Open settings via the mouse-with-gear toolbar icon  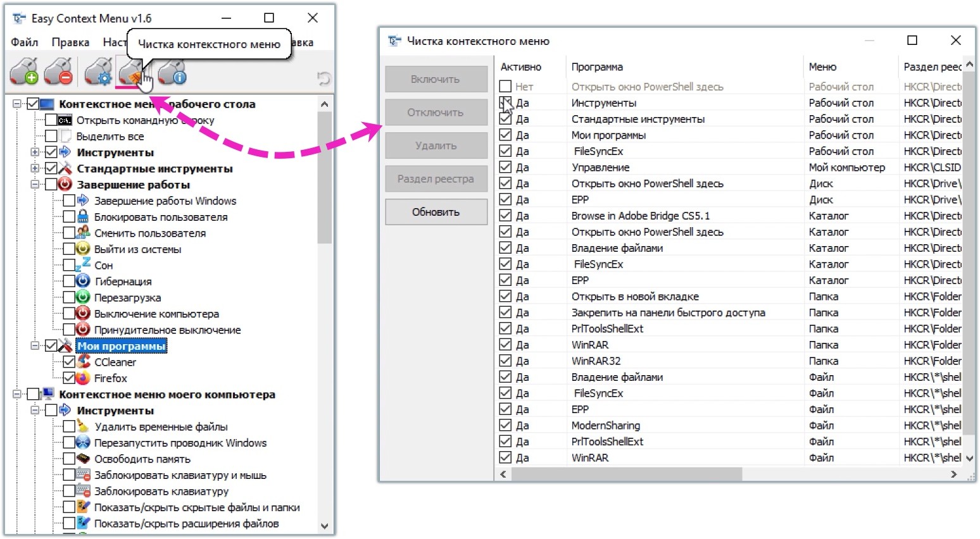coord(98,71)
